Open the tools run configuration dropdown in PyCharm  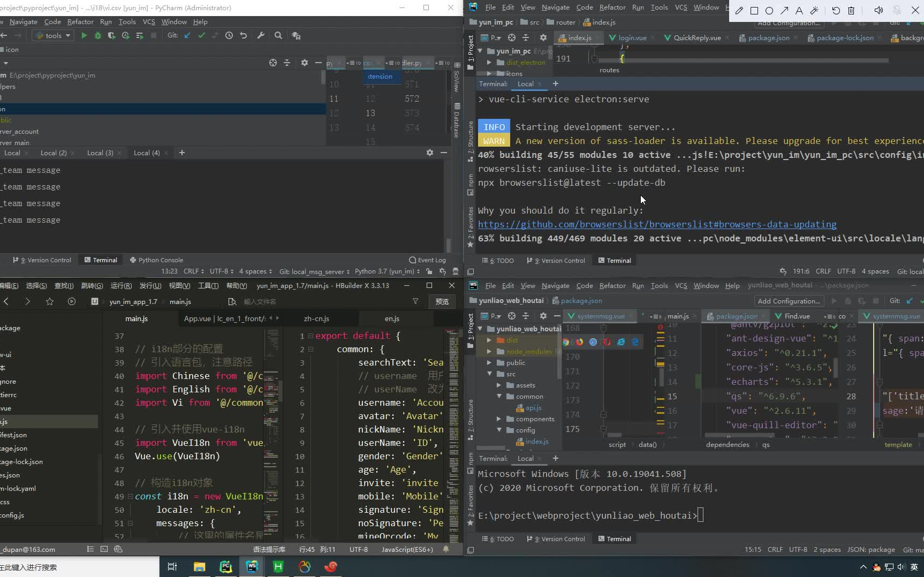click(52, 35)
